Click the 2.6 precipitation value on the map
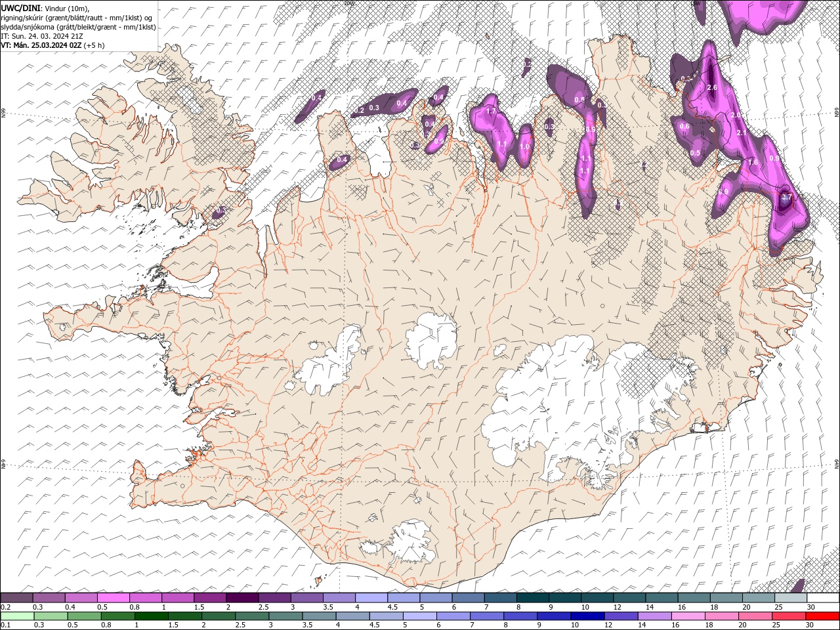 [x=712, y=87]
